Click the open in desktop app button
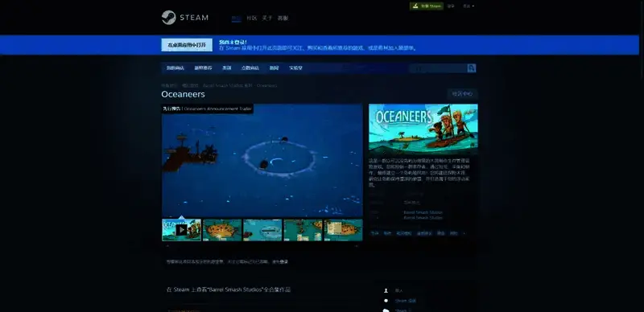644x312 pixels. (187, 45)
